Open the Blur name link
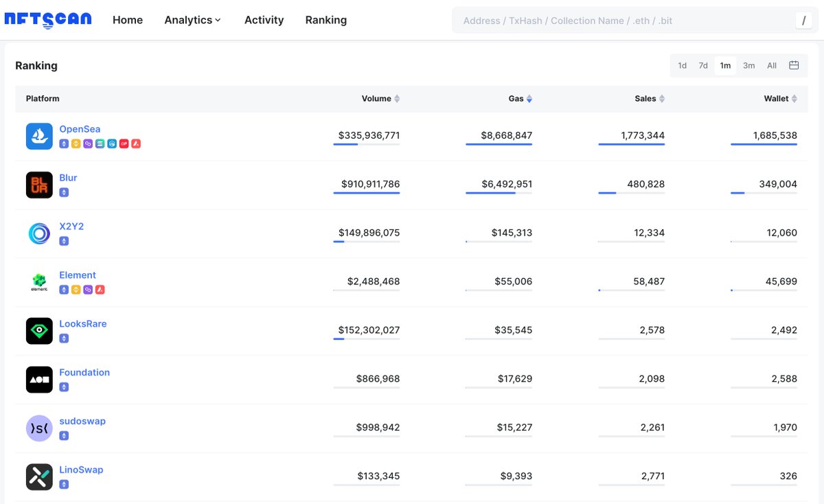 click(x=68, y=178)
